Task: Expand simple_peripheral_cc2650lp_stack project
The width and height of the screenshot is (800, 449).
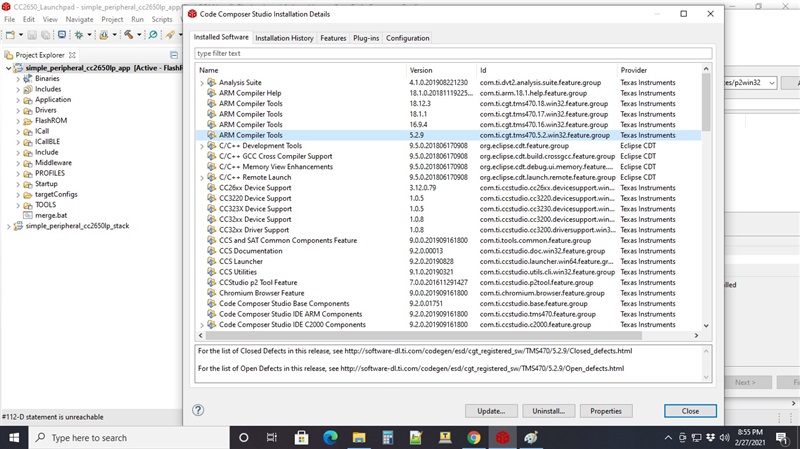Action: pos(8,226)
